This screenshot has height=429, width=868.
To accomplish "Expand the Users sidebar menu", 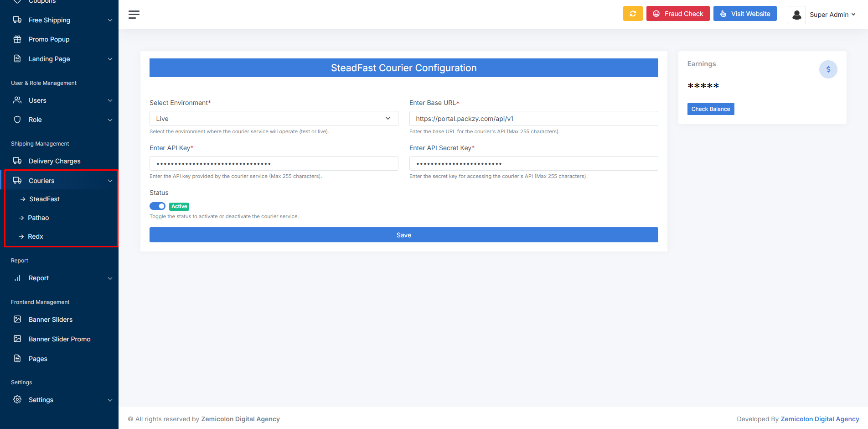I will tap(61, 100).
